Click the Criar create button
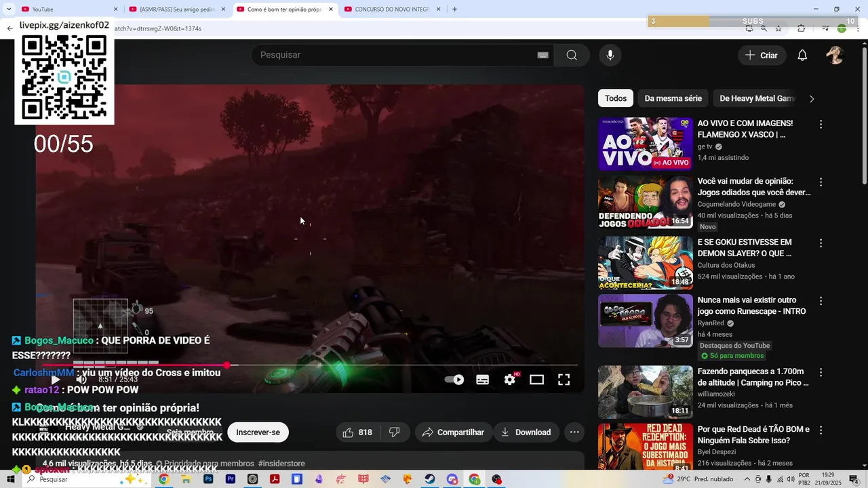This screenshot has height=488, width=868. coord(762,56)
